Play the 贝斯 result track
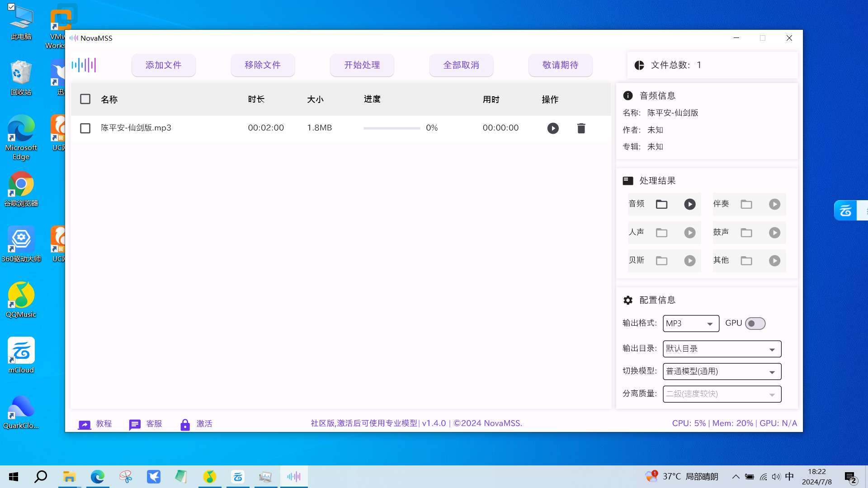Viewport: 868px width, 488px height. click(689, 261)
